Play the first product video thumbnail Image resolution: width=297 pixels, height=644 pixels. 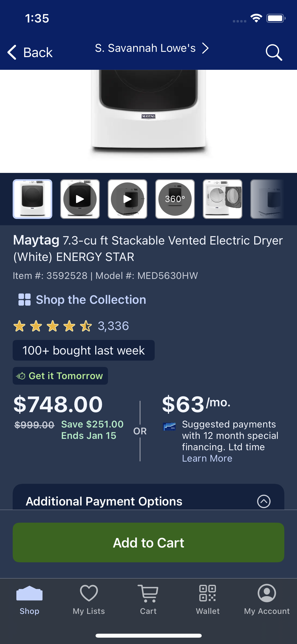click(80, 199)
